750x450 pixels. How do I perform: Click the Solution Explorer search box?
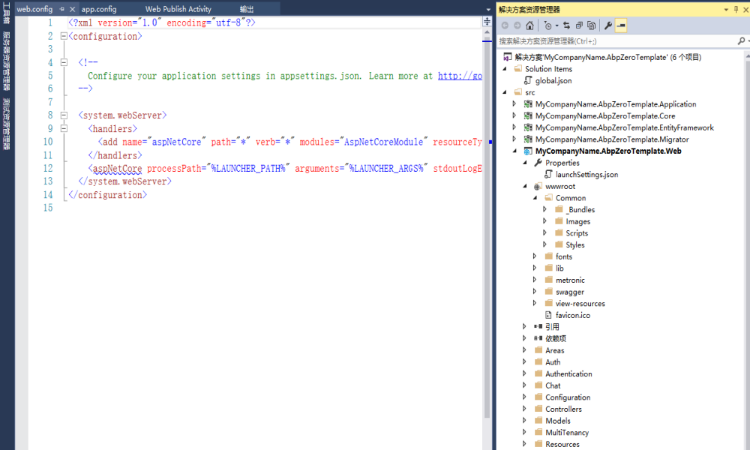[617, 41]
